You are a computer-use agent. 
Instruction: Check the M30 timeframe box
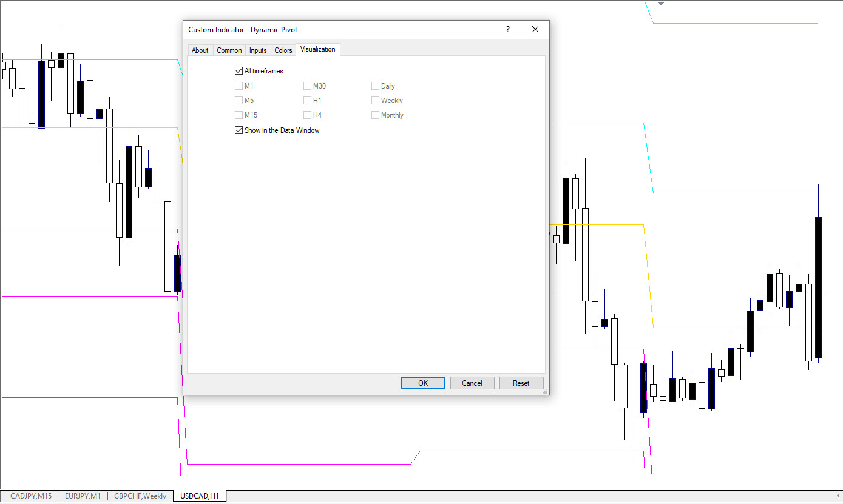(x=308, y=86)
